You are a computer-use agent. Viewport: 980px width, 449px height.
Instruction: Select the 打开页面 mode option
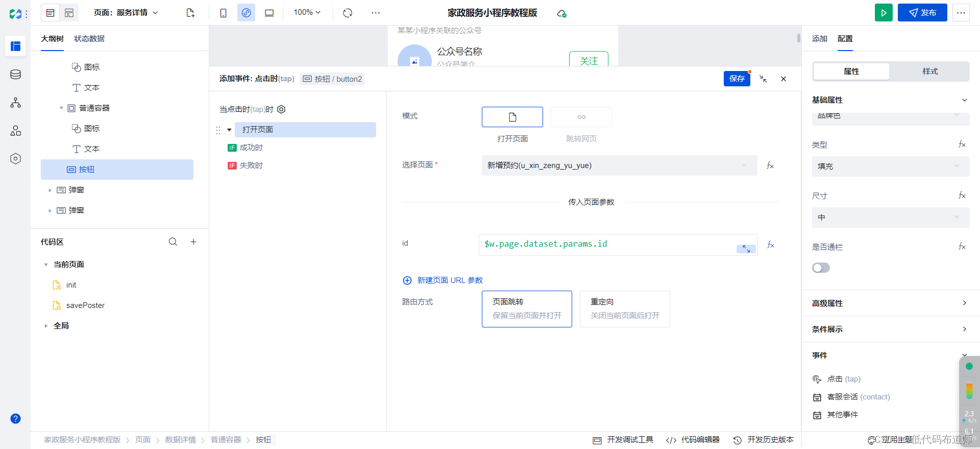512,117
